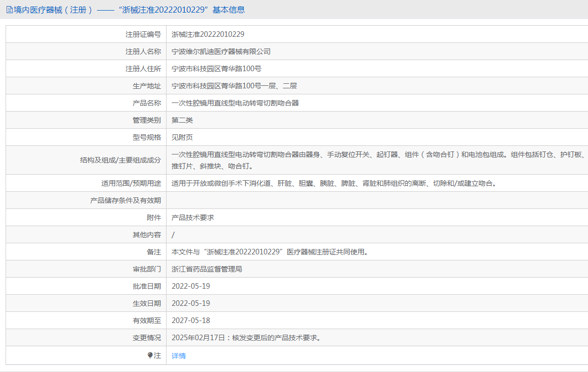Viewport: 588px width, 372px height.
Task: Click the document icon in the page header
Action: 9,10
